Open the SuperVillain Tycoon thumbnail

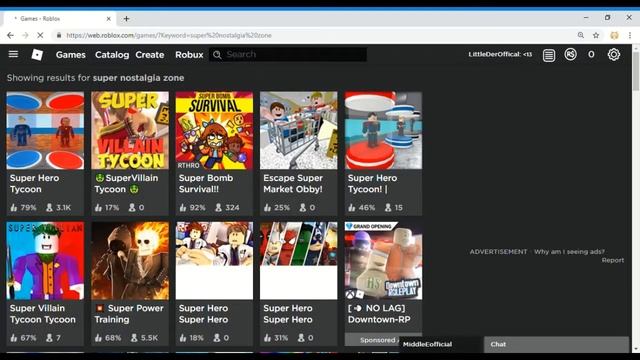point(130,130)
